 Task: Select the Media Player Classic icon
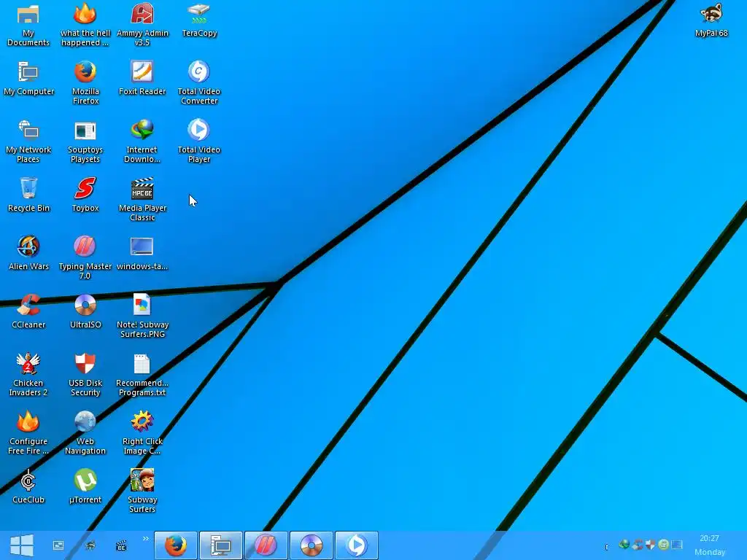tap(142, 200)
